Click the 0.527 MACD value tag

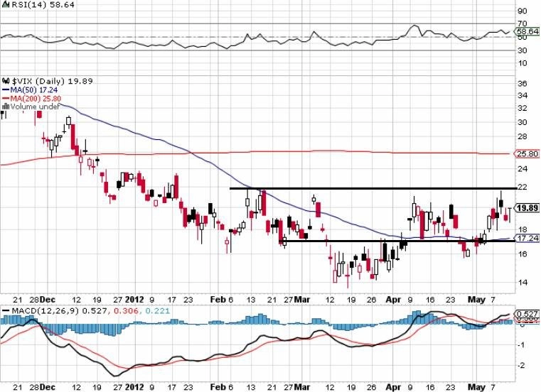click(x=527, y=314)
